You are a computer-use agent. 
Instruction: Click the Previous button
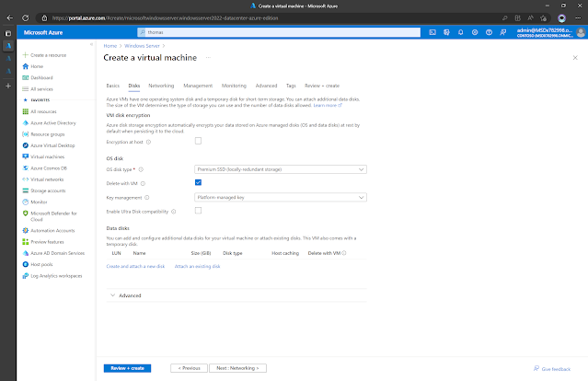189,368
